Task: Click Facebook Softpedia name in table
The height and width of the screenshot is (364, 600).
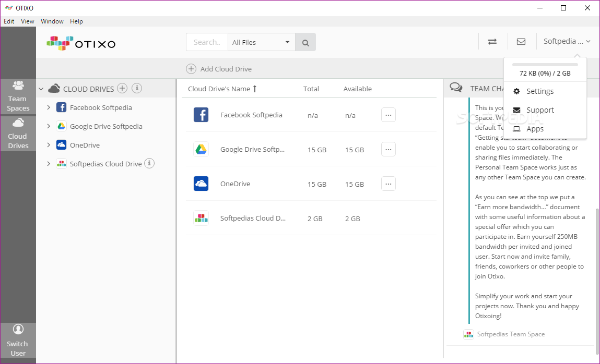Action: click(251, 115)
